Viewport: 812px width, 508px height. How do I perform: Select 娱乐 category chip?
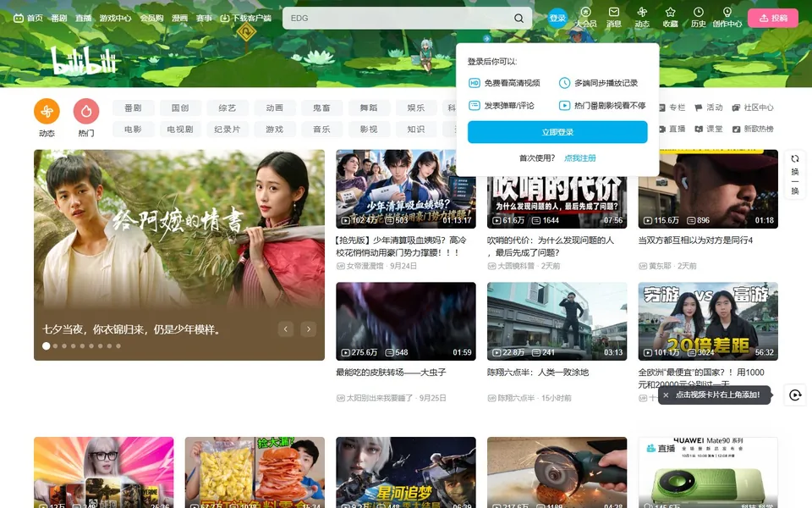[416, 108]
